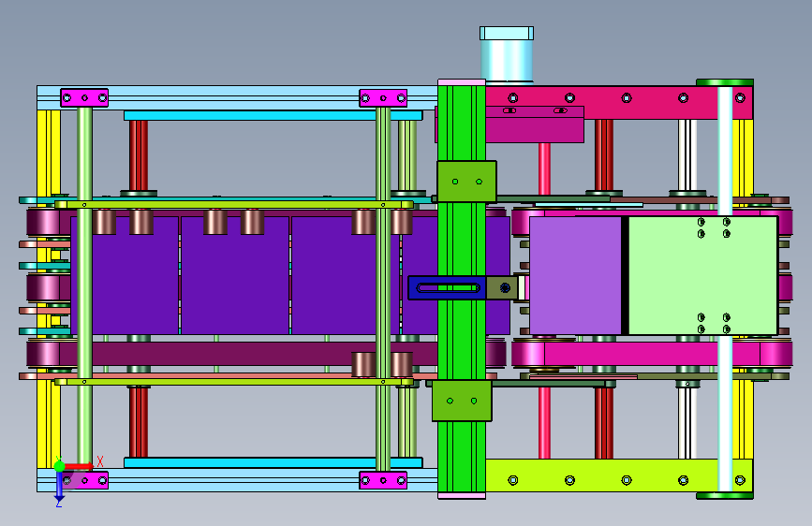Pick the top-middle magenta clamp block
Screen dimensions: 812x526
pos(383,98)
